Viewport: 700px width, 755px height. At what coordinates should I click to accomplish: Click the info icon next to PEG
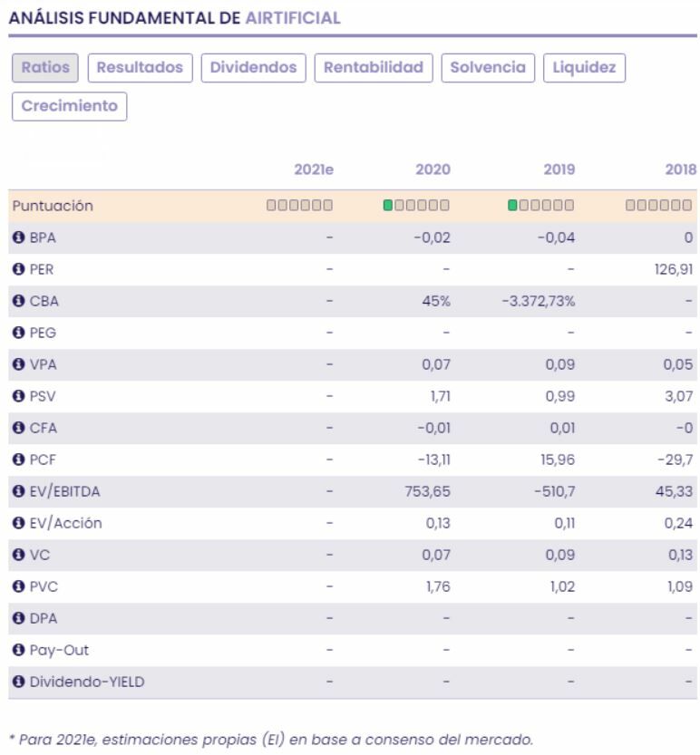point(18,333)
